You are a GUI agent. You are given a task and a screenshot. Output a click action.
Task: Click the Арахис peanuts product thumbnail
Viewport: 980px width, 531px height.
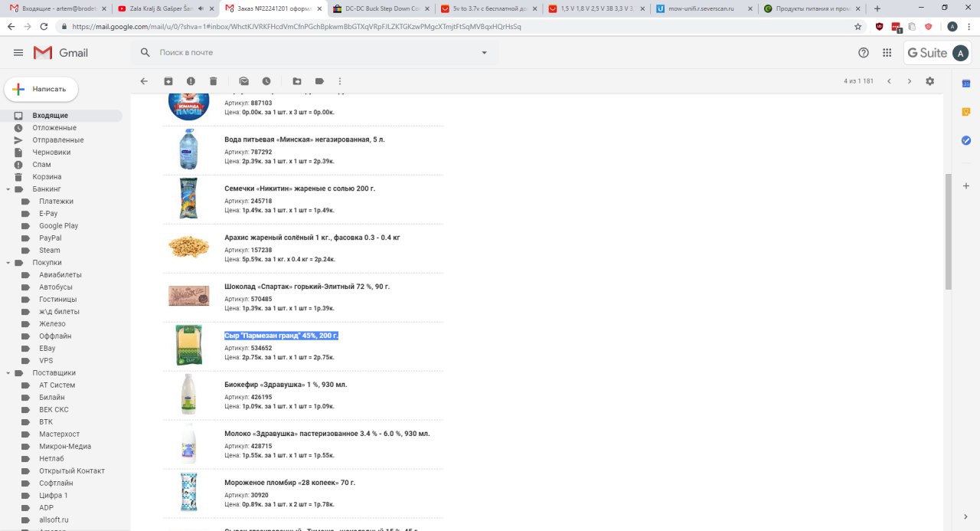pos(188,247)
